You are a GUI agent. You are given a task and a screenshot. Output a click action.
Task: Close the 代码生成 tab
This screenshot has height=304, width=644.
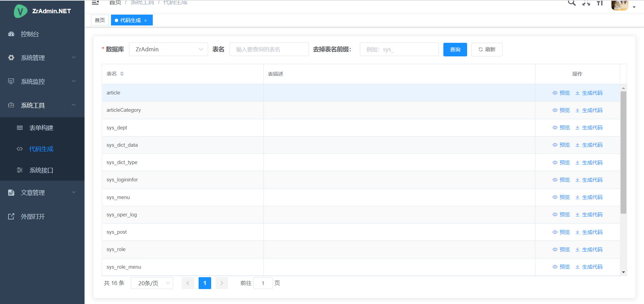tap(146, 21)
